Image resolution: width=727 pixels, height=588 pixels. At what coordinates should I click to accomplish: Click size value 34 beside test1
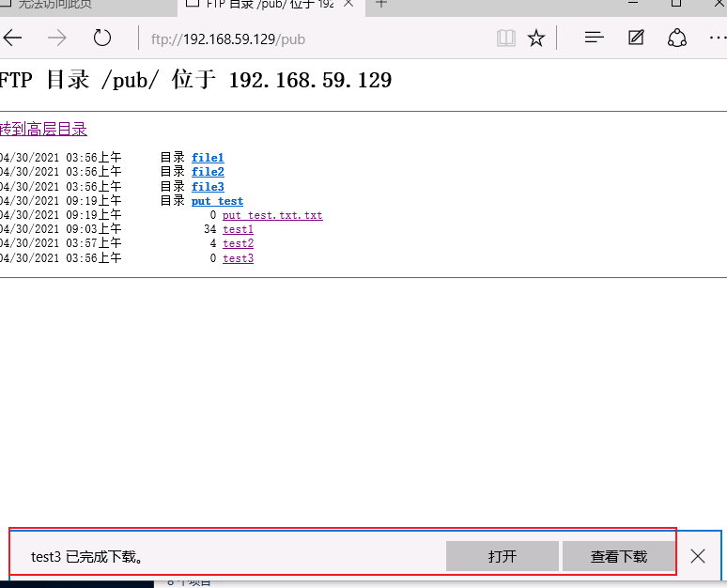pyautogui.click(x=210, y=229)
